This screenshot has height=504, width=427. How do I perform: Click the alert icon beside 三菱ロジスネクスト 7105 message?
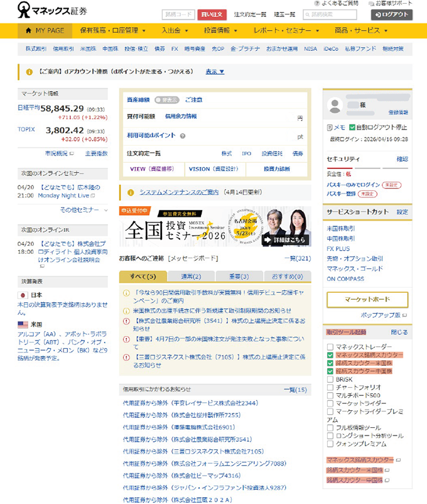pyautogui.click(x=127, y=357)
